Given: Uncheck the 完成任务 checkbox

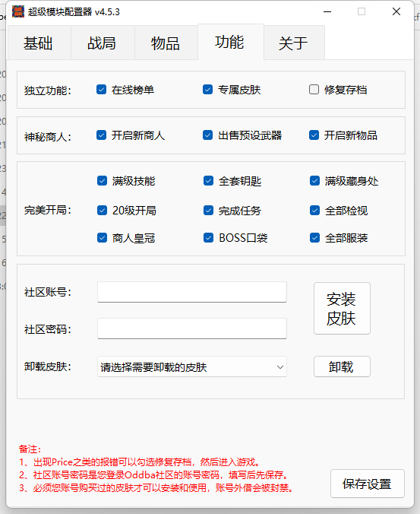Looking at the screenshot, I should click(209, 210).
